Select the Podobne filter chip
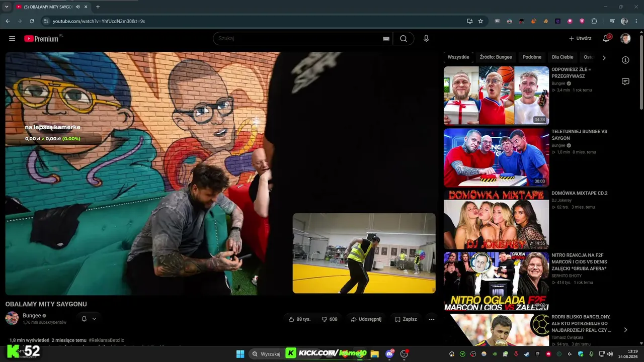This screenshot has width=644, height=362. pos(532,57)
